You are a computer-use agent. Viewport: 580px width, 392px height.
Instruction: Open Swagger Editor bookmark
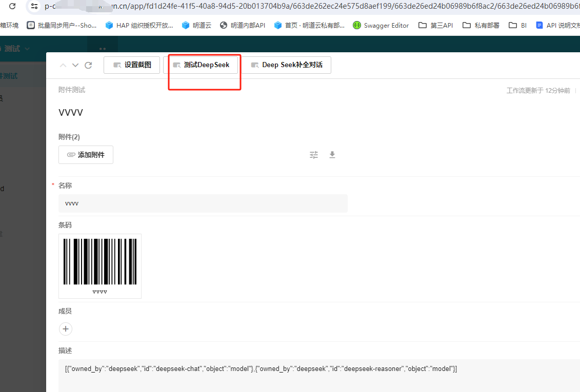tap(381, 25)
